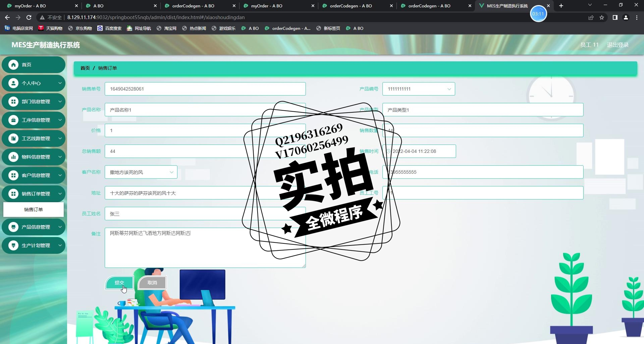Click the 退出登录 logout link

pyautogui.click(x=618, y=45)
